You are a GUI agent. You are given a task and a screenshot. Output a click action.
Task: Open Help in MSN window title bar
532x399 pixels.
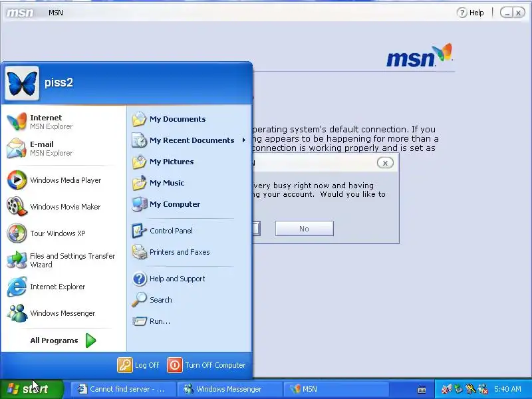tap(470, 13)
